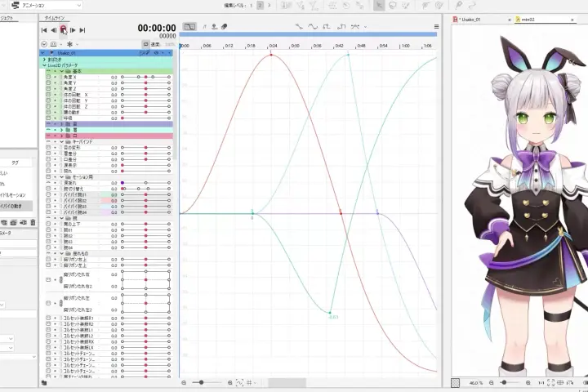This screenshot has height=392, width=588.
Task: Jump to the first frame of the timeline
Action: [x=44, y=30]
